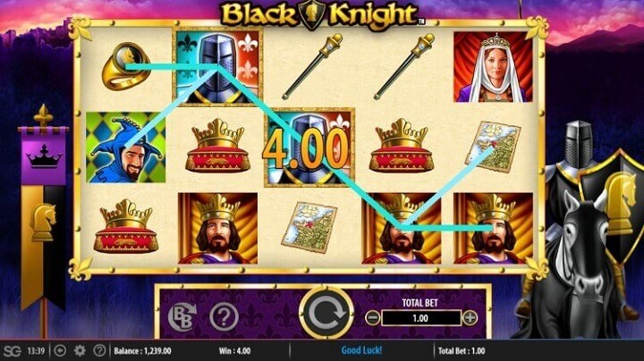Viewport: 644px width, 361px height.
Task: Click the back arrow icon in bottom bar
Action: click(61, 351)
